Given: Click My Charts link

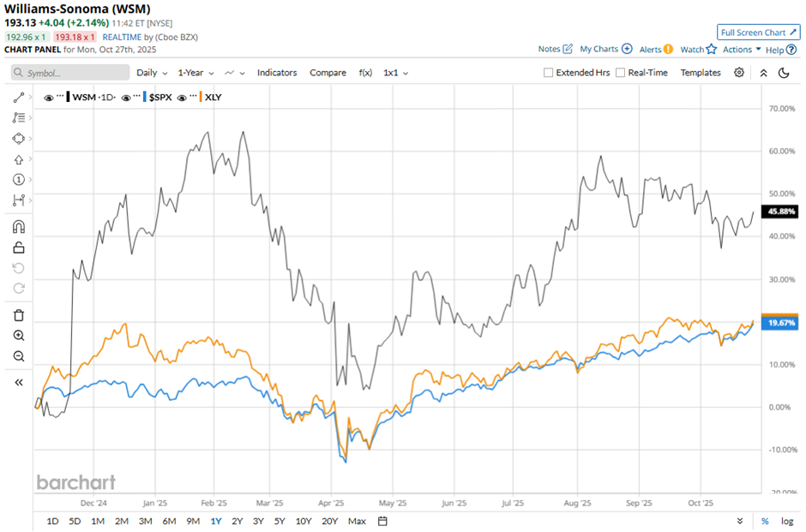Looking at the screenshot, I should (x=598, y=49).
